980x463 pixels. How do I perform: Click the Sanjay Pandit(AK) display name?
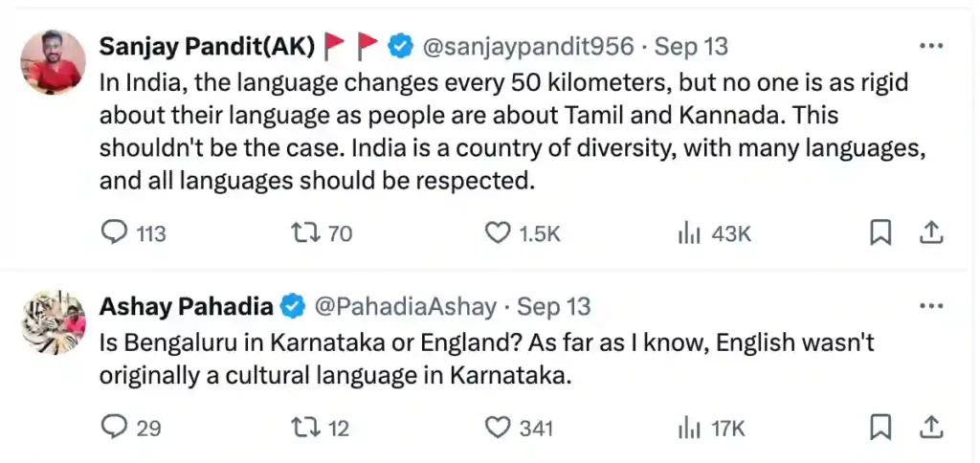pyautogui.click(x=207, y=46)
